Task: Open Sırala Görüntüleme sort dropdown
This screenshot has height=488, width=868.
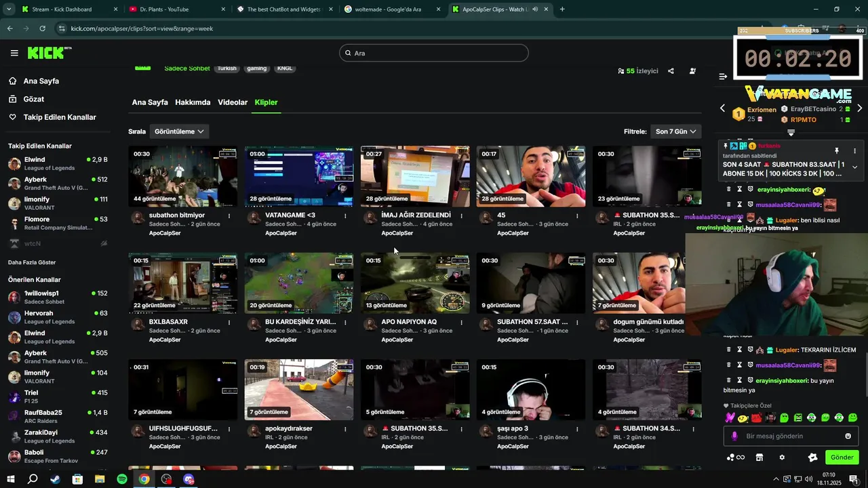Action: (x=179, y=131)
